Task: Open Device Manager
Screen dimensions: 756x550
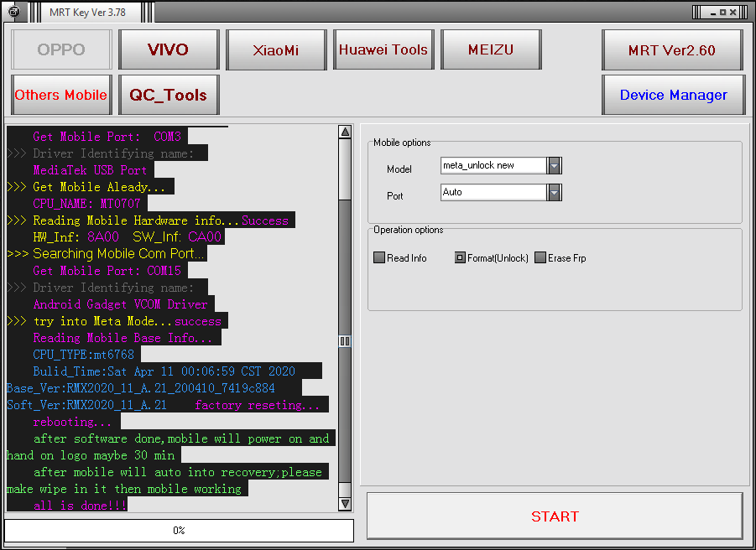Action: click(x=674, y=95)
